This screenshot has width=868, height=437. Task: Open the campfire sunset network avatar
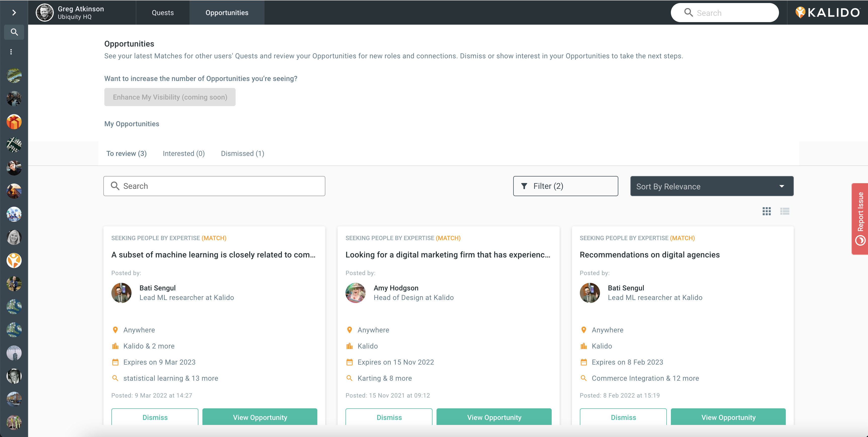(x=14, y=191)
